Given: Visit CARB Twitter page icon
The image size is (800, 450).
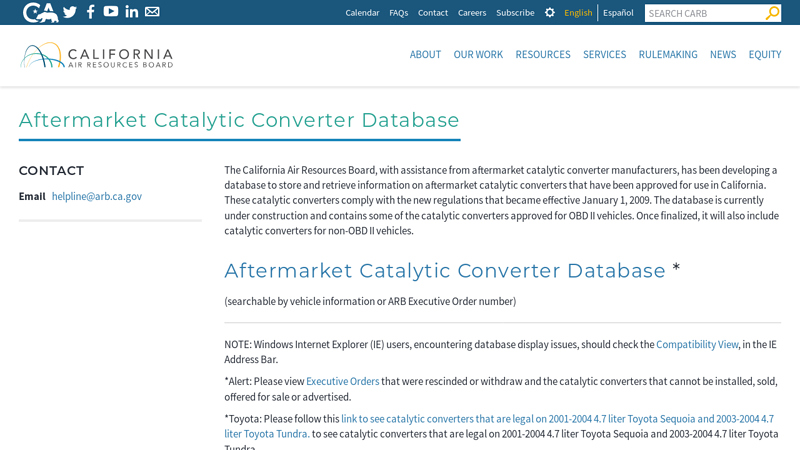Looking at the screenshot, I should [70, 12].
